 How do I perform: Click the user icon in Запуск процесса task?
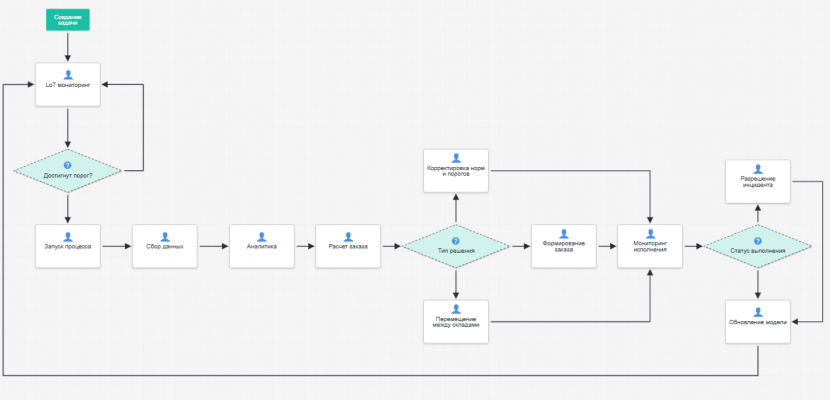pyautogui.click(x=67, y=235)
